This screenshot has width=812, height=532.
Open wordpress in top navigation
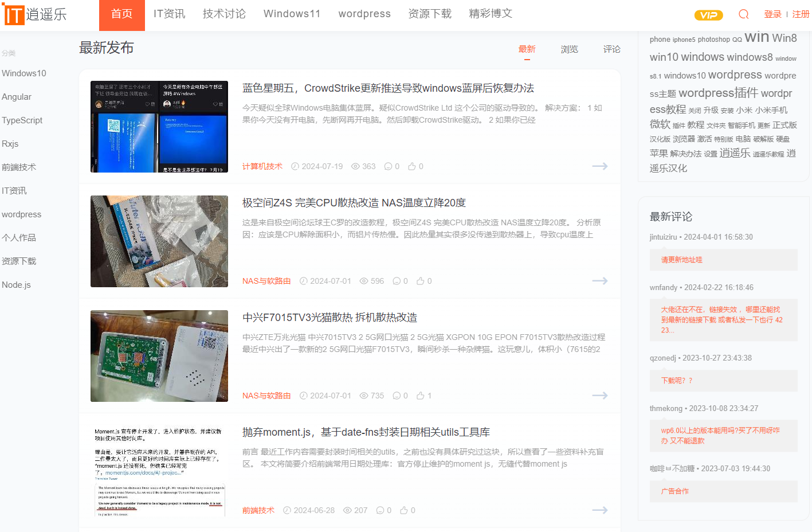[x=364, y=14]
